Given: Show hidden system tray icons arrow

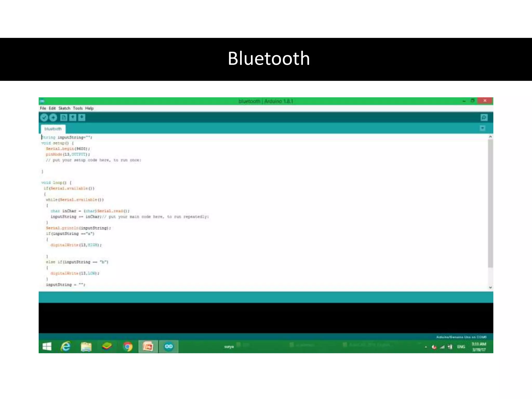Looking at the screenshot, I should pos(426,347).
